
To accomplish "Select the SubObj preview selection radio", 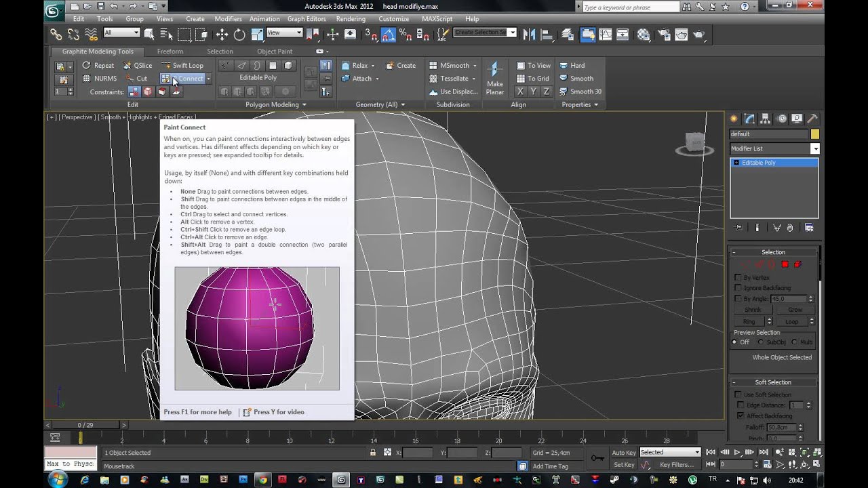I will (x=761, y=342).
